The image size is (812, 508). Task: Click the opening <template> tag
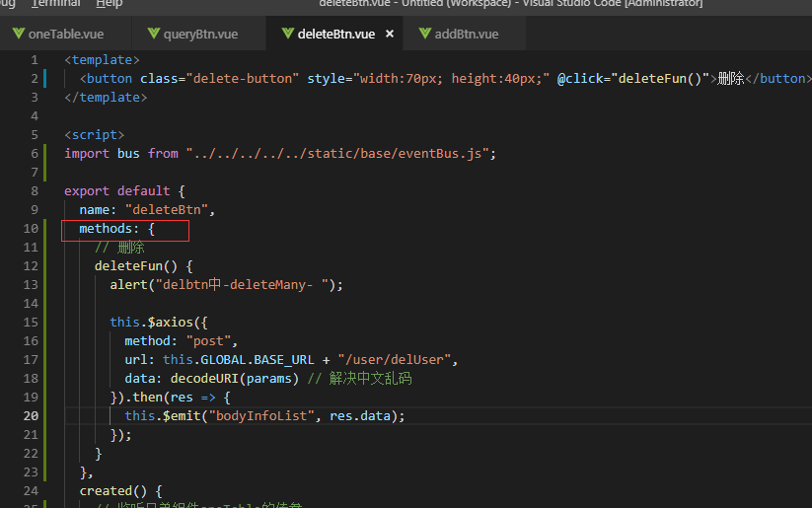pos(102,60)
